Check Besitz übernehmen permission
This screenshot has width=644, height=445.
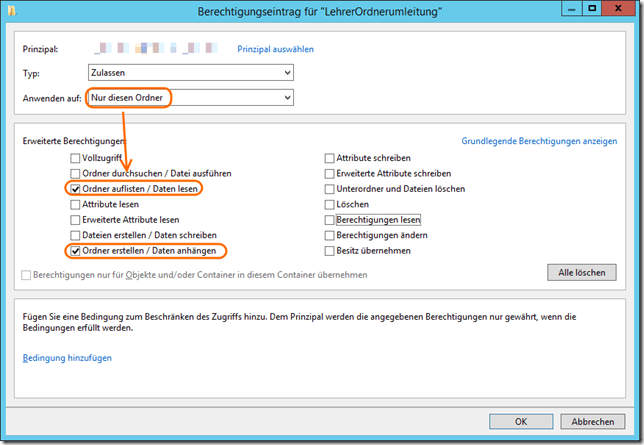pyautogui.click(x=330, y=250)
